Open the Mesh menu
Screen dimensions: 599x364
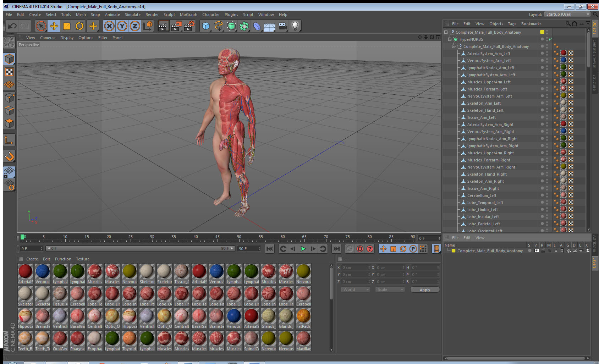[x=81, y=15]
